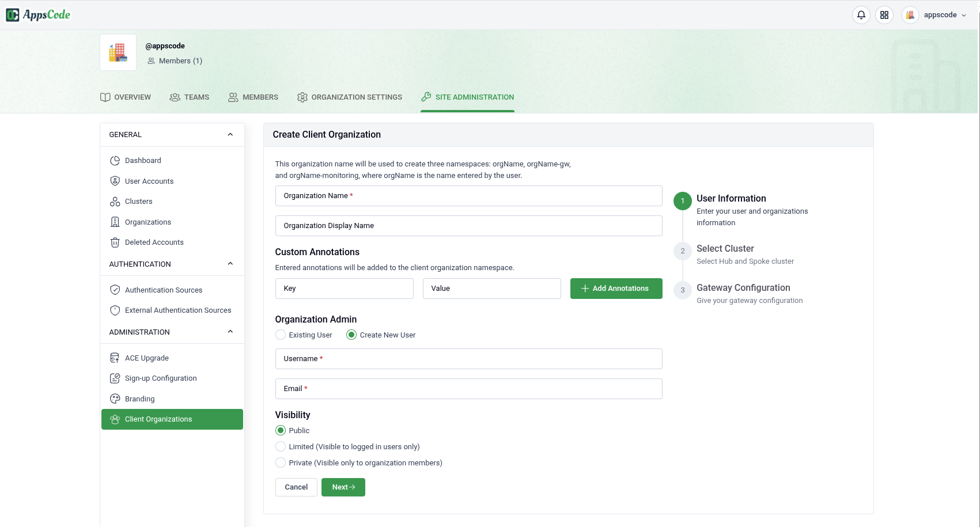Open Dashboard in the sidebar
The image size is (980, 527).
172,161
